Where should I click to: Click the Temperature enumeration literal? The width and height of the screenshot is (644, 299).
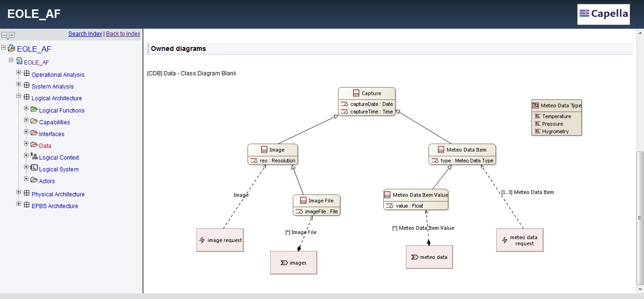click(x=553, y=116)
